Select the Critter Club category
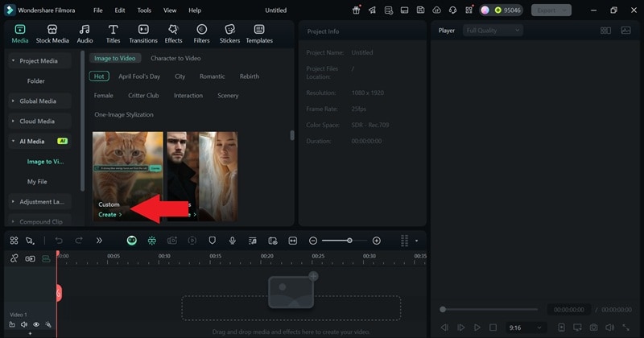The width and height of the screenshot is (644, 338). (143, 95)
